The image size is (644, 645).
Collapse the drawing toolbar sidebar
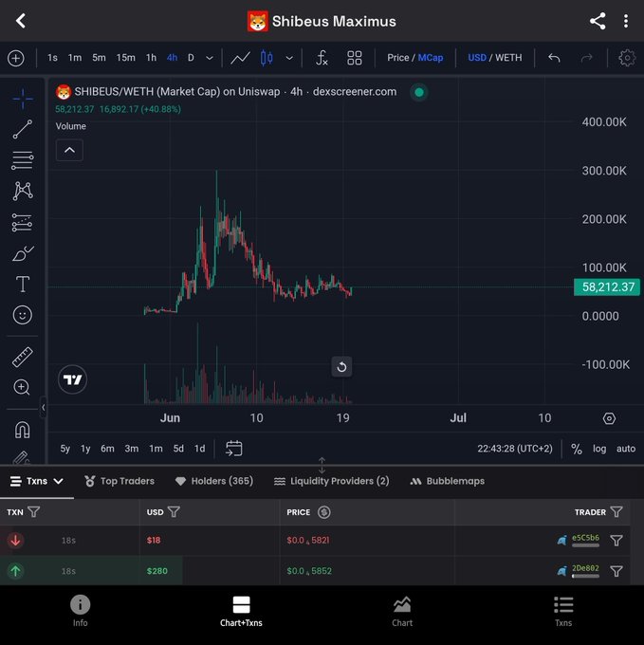tap(44, 407)
